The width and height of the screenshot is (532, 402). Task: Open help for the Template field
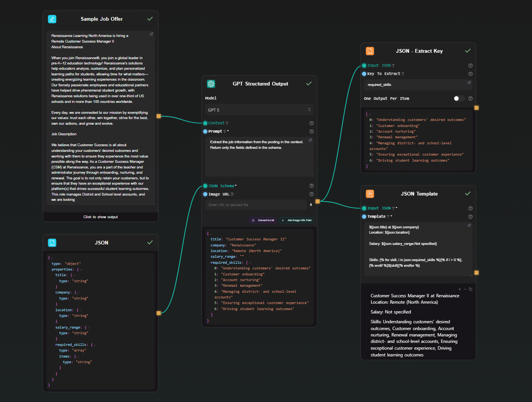pyautogui.click(x=470, y=217)
